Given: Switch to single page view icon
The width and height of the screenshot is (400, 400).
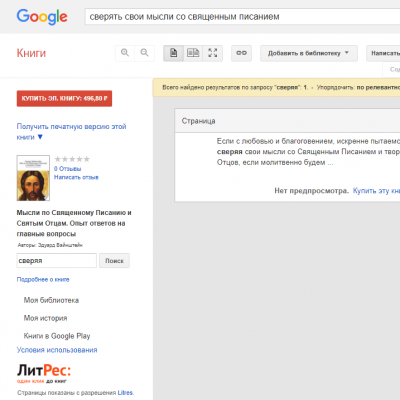Looking at the screenshot, I should coord(173,53).
